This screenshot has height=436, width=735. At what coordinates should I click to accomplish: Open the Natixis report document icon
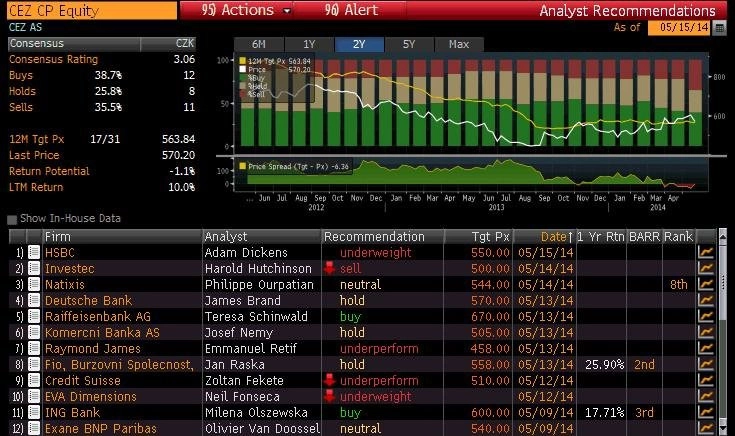coord(34,284)
